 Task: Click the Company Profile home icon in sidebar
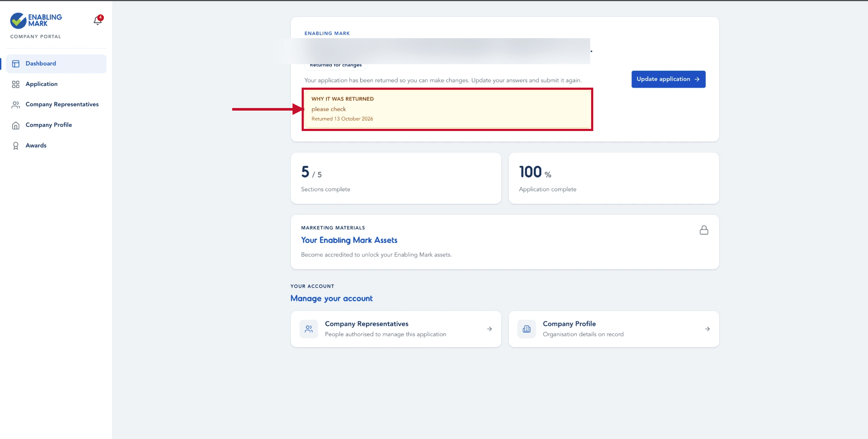[16, 125]
